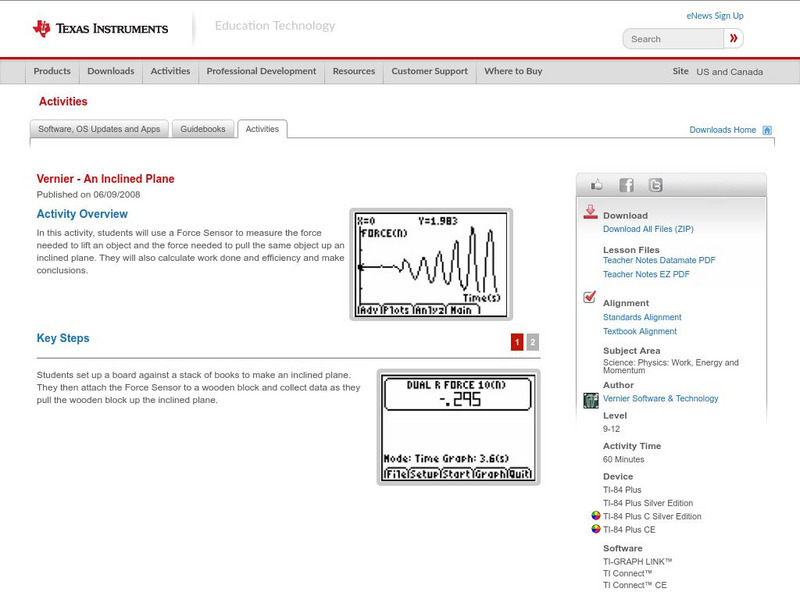Click the Texas Instruments logo
The image size is (800, 592).
click(100, 28)
